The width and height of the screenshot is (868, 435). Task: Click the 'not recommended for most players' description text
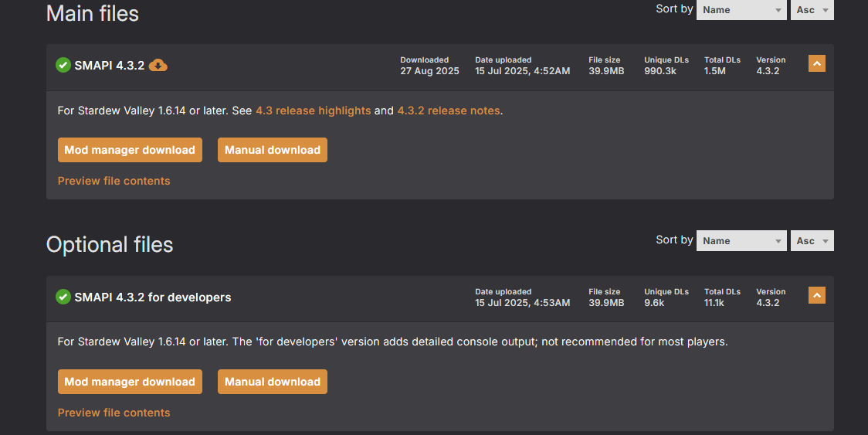click(634, 342)
